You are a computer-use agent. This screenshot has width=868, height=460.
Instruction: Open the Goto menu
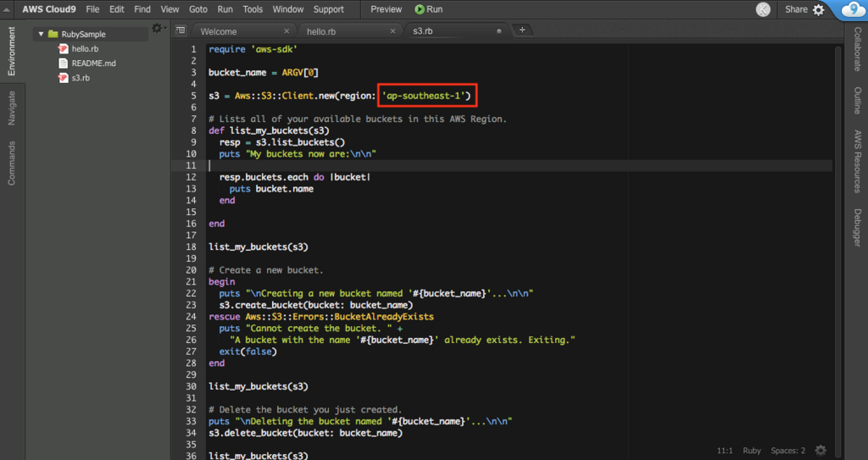coord(198,9)
